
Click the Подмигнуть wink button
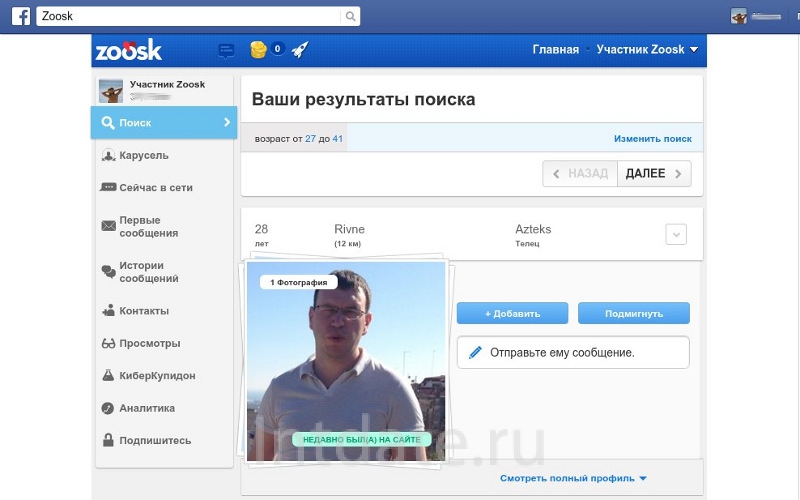(634, 313)
